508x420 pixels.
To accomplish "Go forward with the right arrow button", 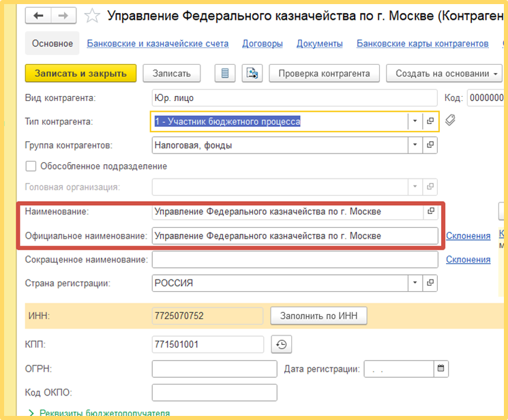I will click(x=63, y=16).
